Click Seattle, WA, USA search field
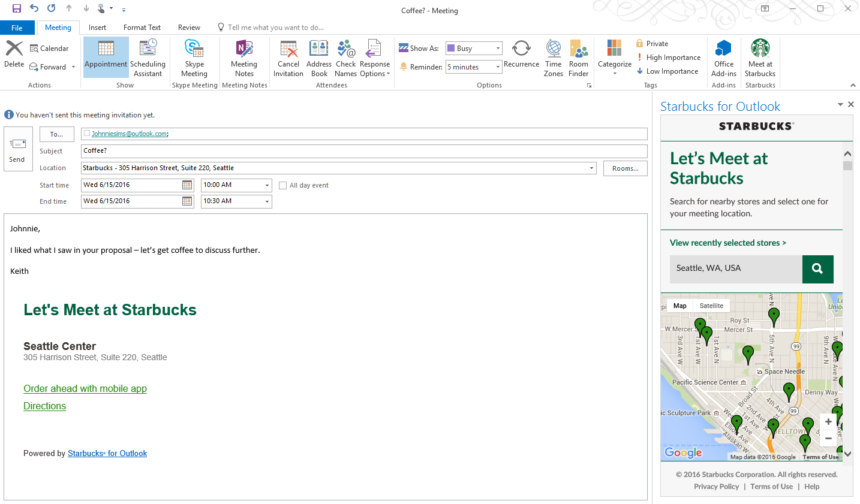The height and width of the screenshot is (504, 860). point(736,269)
